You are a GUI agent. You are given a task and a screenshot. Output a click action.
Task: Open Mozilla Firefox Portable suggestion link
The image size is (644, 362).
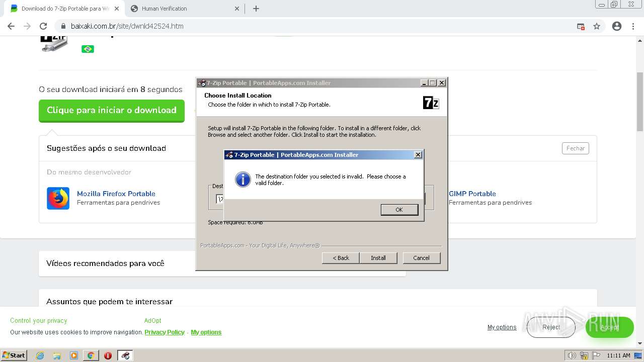116,194
